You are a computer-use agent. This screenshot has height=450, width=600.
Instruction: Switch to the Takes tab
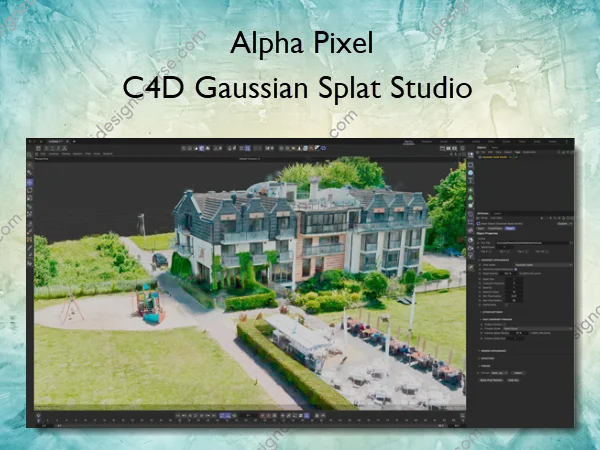pyautogui.click(x=495, y=147)
